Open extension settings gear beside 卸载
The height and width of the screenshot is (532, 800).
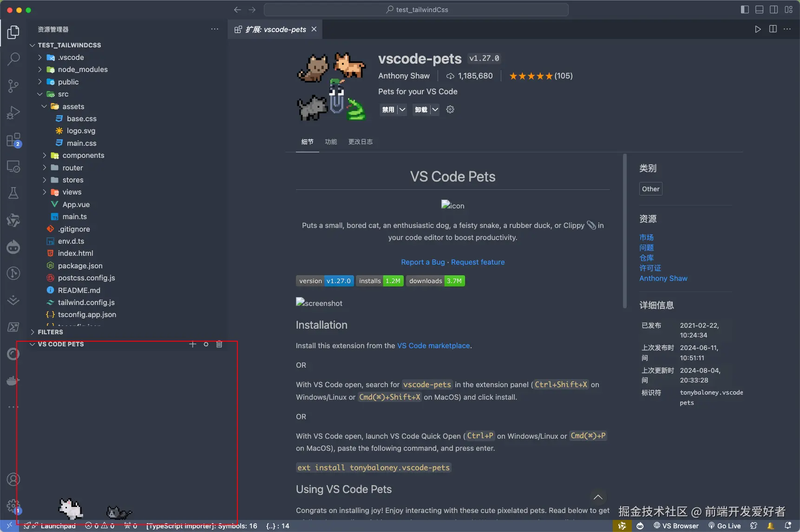[450, 110]
